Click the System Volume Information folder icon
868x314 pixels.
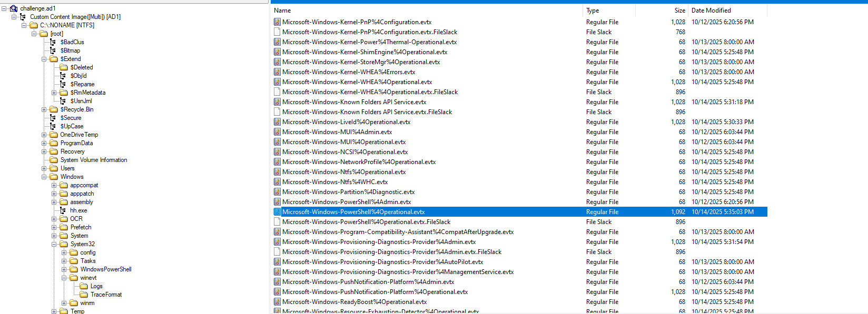54,160
